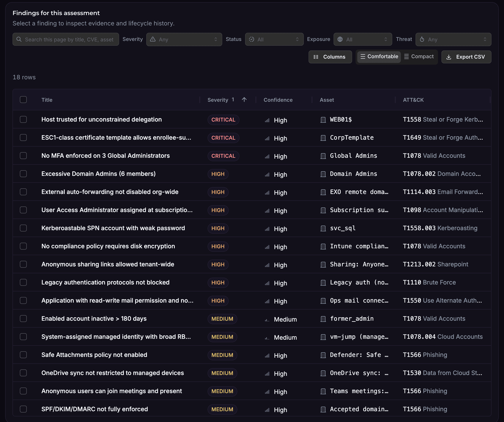Click asset icon beside Domain Admins
504x422 pixels.
[323, 174]
